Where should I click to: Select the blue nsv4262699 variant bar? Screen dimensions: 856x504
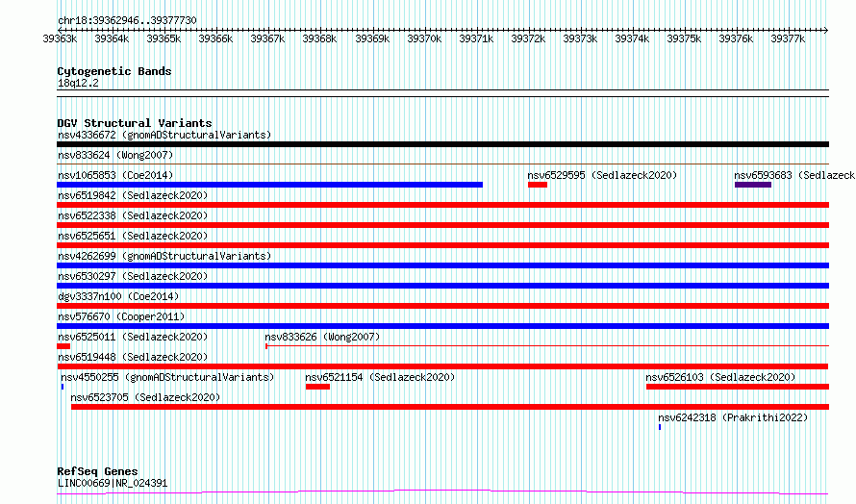coord(442,265)
